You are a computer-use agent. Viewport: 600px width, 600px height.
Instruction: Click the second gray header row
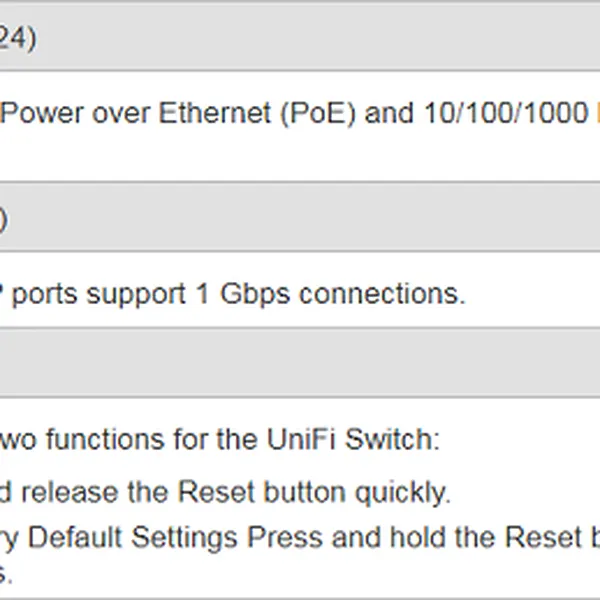(300, 218)
